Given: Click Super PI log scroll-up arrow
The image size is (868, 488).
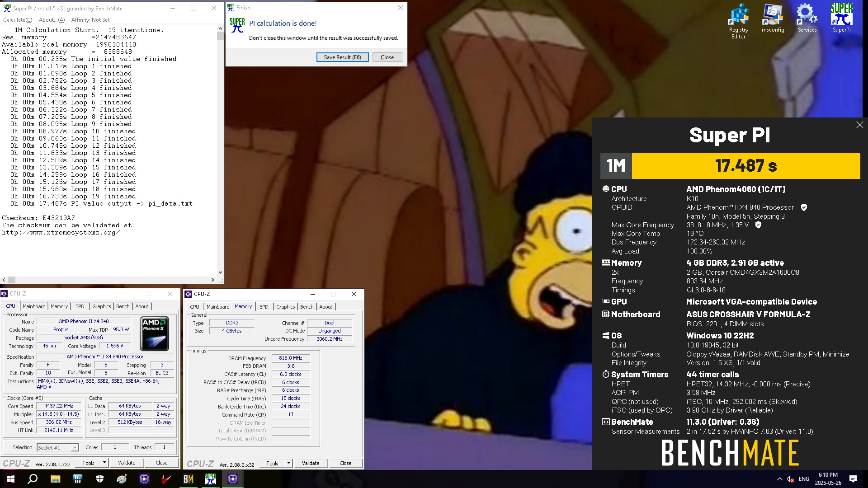Looking at the screenshot, I should 220,28.
